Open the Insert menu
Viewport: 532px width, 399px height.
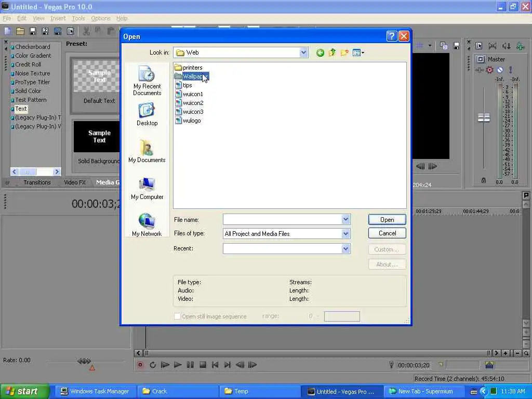pyautogui.click(x=58, y=18)
